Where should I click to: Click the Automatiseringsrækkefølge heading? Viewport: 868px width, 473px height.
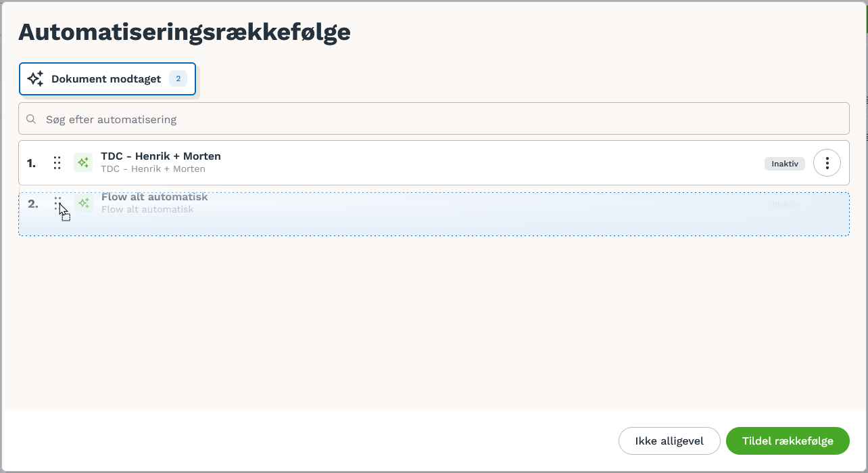tap(185, 32)
